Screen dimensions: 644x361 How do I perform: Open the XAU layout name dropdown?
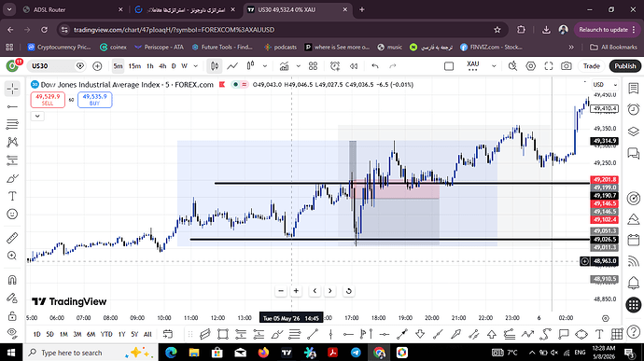pos(494,66)
